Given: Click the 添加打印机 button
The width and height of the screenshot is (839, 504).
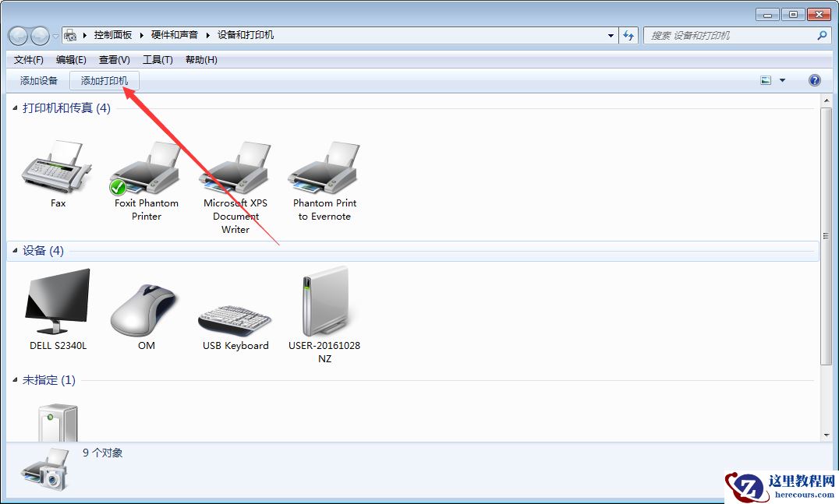Looking at the screenshot, I should click(x=104, y=80).
